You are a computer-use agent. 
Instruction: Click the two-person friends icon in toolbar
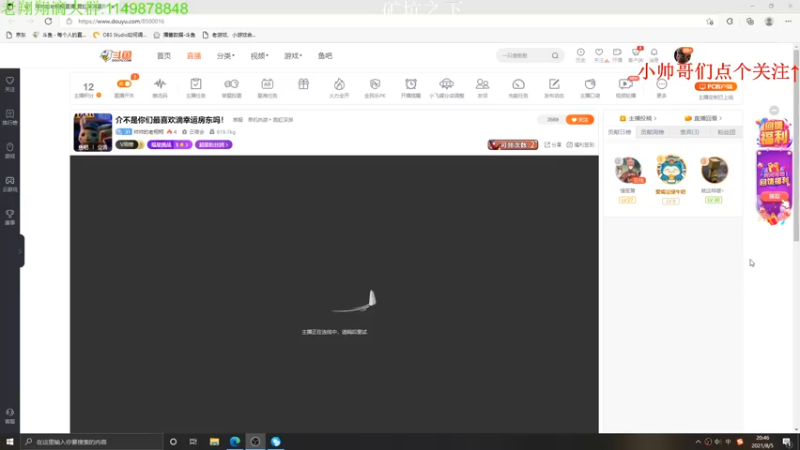click(x=482, y=84)
